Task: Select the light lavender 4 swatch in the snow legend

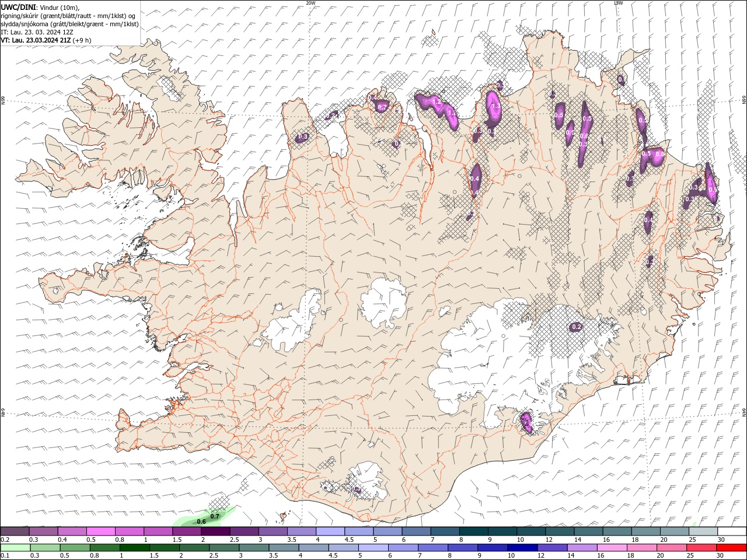Action: (x=330, y=531)
